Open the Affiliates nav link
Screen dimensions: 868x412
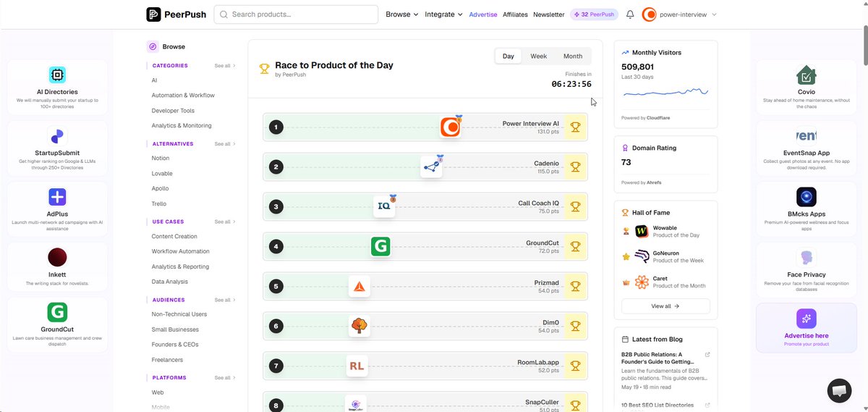(x=515, y=14)
